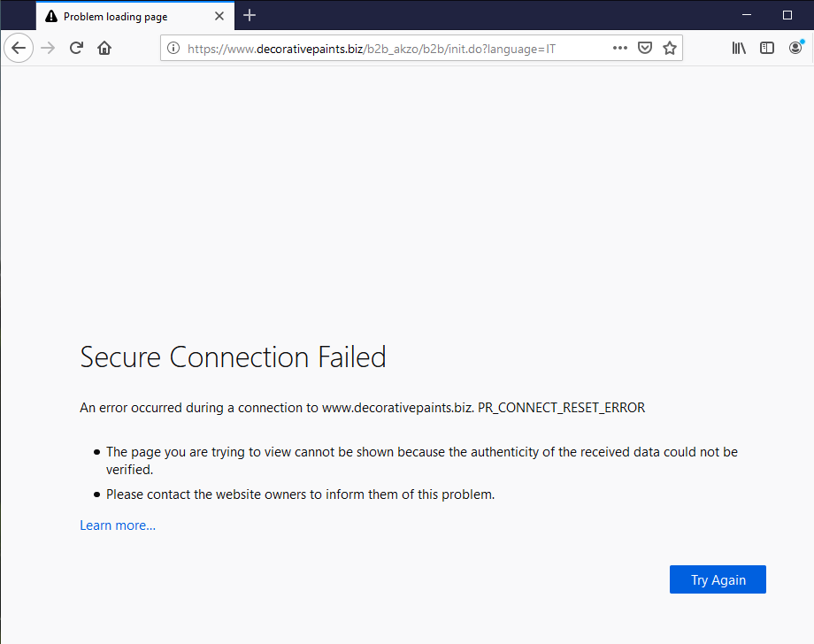The width and height of the screenshot is (814, 644).
Task: Select the Problem loading page tab
Action: point(124,15)
